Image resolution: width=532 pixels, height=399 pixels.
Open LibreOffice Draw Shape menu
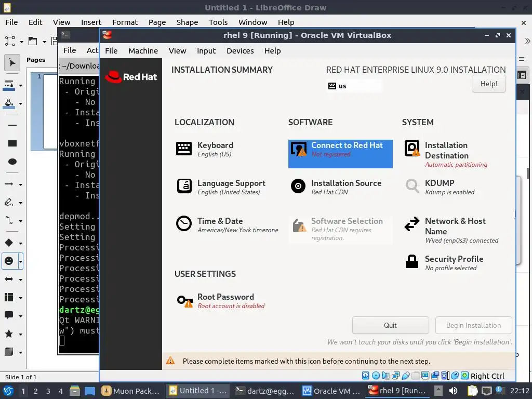[187, 22]
